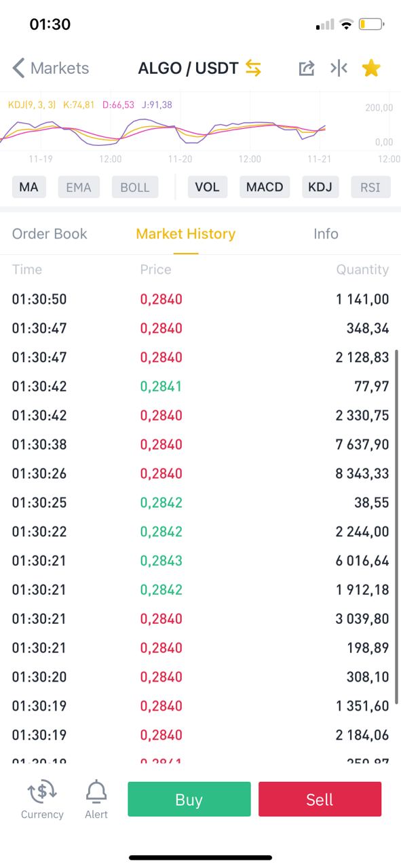Switch to the Order Book tab
The height and width of the screenshot is (868, 401).
point(50,234)
